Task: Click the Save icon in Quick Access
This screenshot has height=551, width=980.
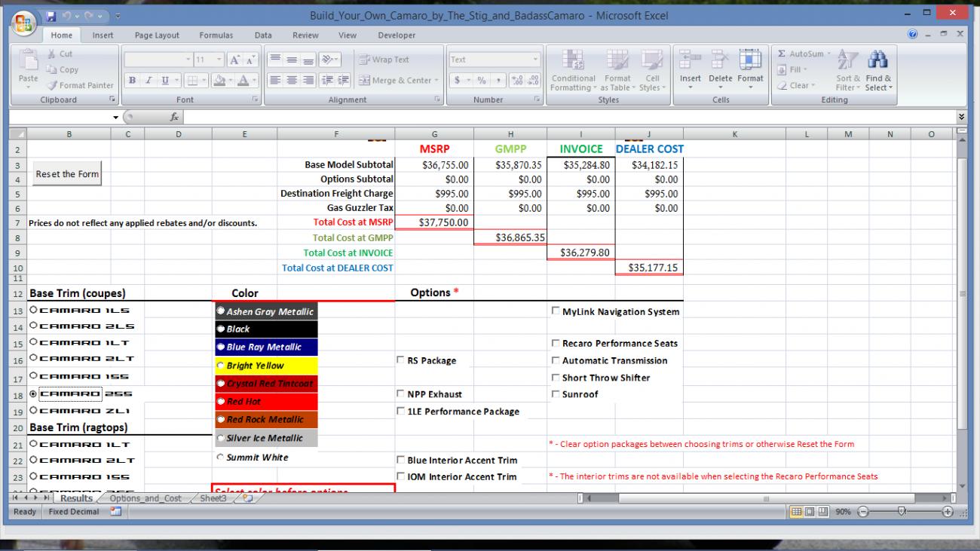Action: (x=52, y=16)
